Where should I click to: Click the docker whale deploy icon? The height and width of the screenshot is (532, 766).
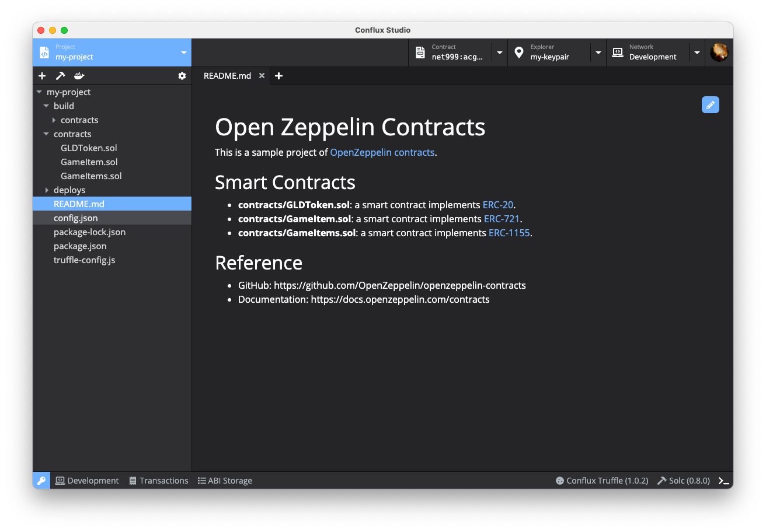(79, 76)
